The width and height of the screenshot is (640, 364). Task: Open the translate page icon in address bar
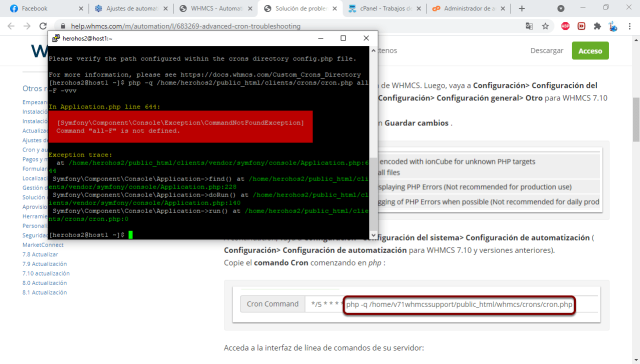(x=529, y=26)
